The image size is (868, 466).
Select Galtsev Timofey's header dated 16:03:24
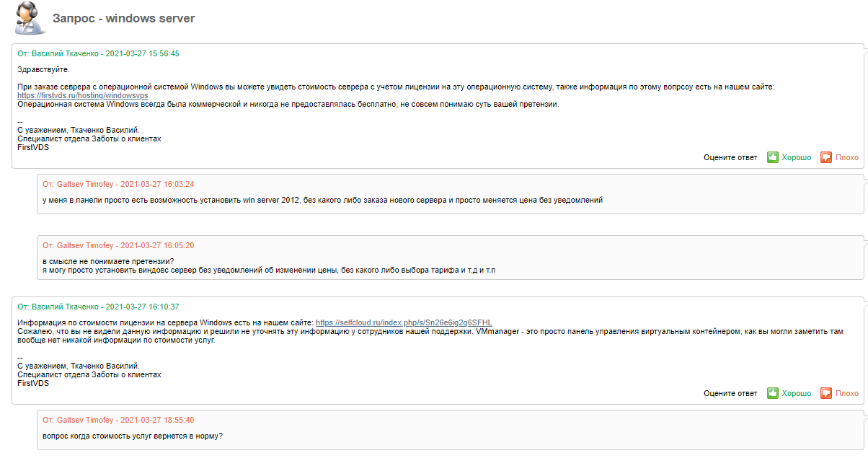point(118,184)
